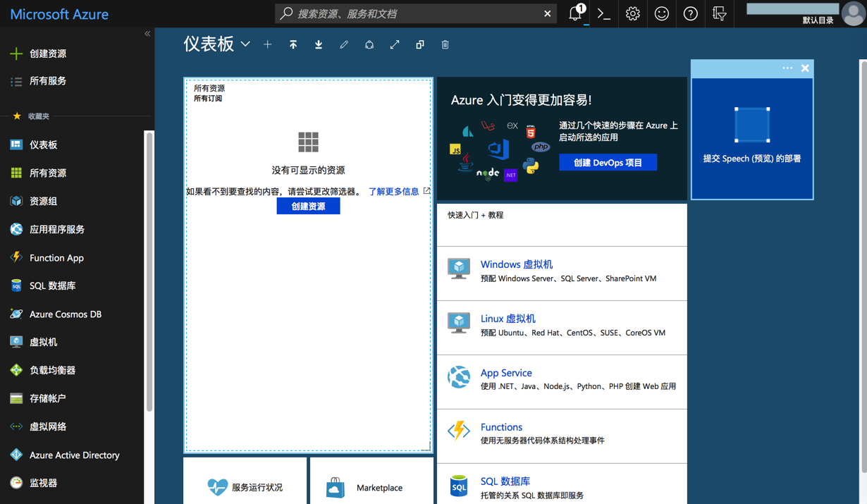Open the Marketplace tile
The height and width of the screenshot is (504, 867).
371,481
